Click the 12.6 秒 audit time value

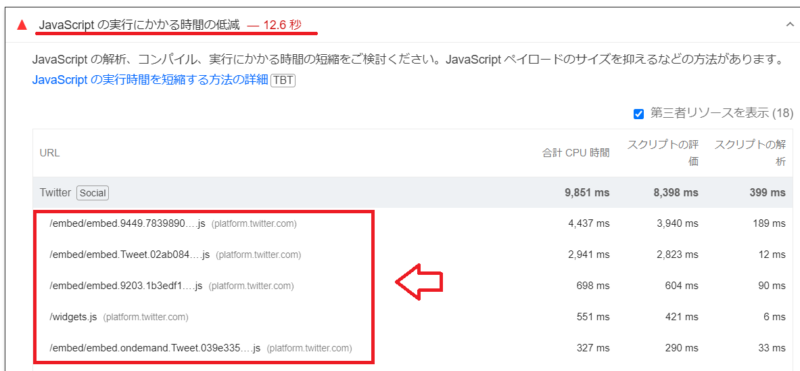pyautogui.click(x=283, y=25)
